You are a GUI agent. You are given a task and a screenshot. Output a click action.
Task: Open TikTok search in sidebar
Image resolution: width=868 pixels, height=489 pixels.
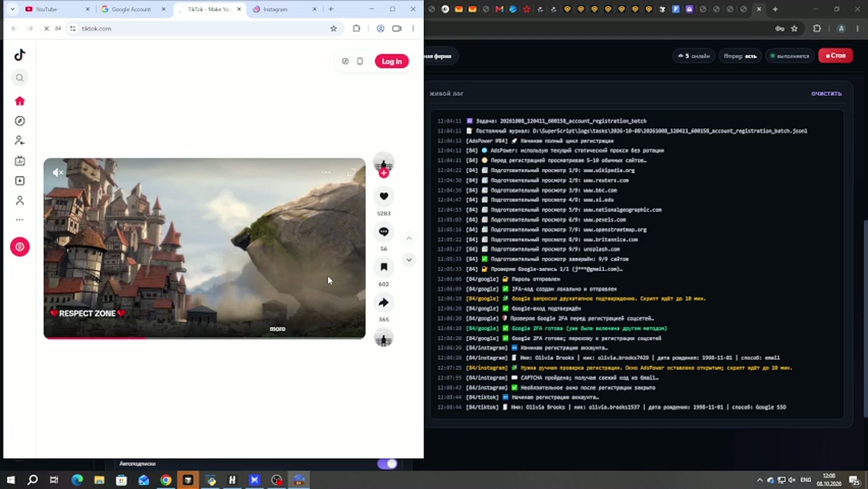pyautogui.click(x=20, y=78)
